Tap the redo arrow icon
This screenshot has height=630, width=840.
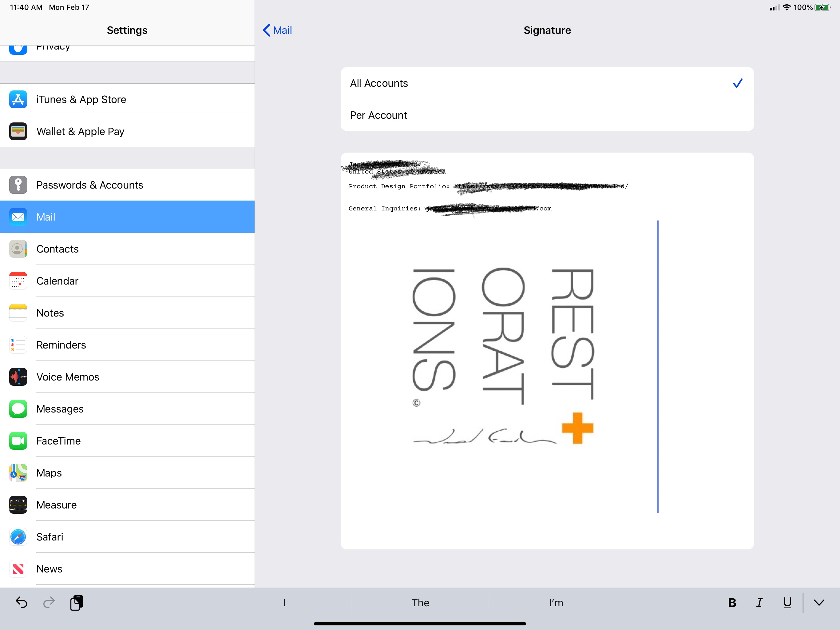(x=49, y=603)
